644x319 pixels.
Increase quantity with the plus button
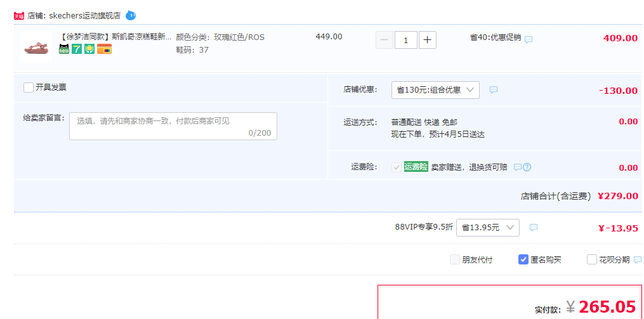pyautogui.click(x=428, y=40)
